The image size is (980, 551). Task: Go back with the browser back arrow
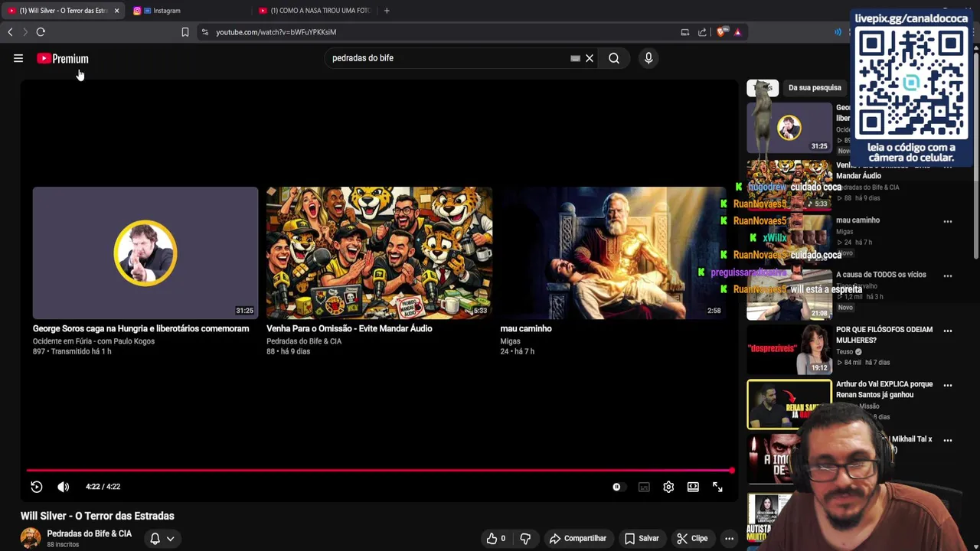(x=10, y=32)
